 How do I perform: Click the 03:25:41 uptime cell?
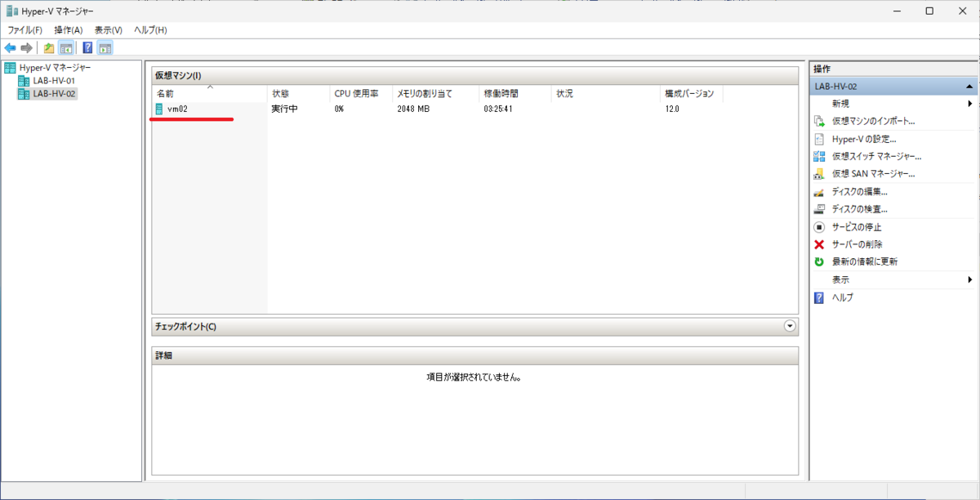pos(498,109)
